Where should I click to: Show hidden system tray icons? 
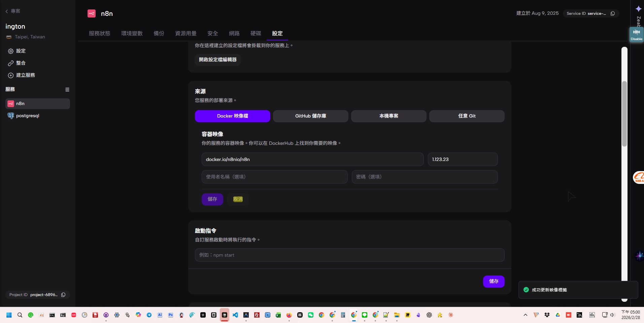click(x=526, y=315)
